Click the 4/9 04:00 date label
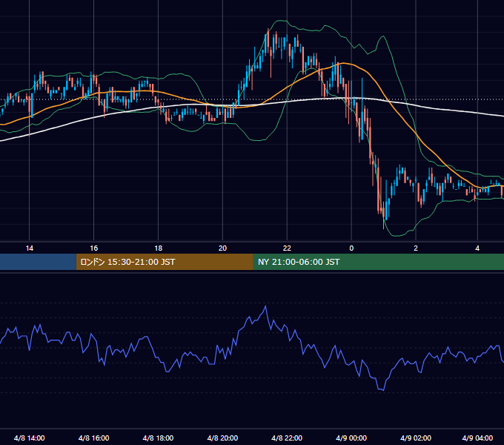Viewport: 504px width, 445px height. [477, 438]
